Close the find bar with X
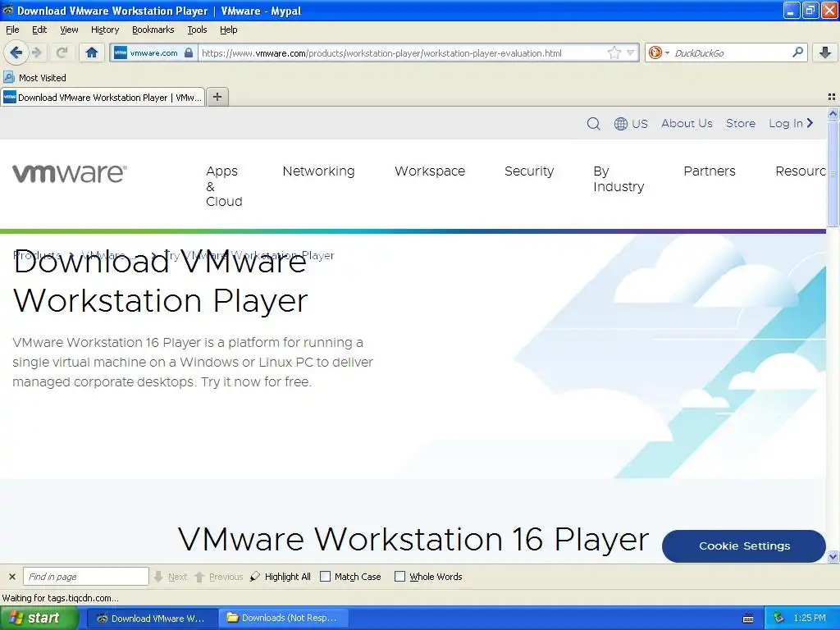840x630 pixels. tap(12, 577)
